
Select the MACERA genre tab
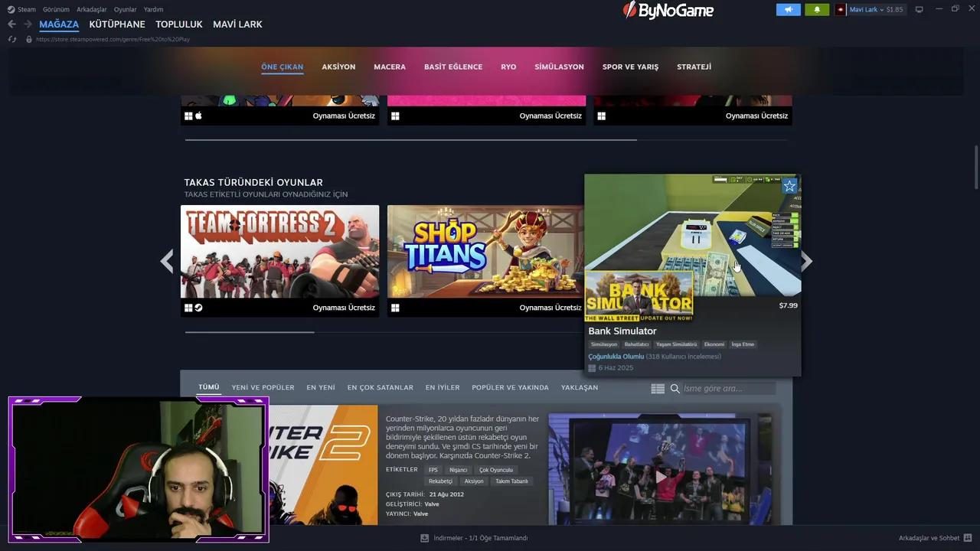click(x=390, y=67)
